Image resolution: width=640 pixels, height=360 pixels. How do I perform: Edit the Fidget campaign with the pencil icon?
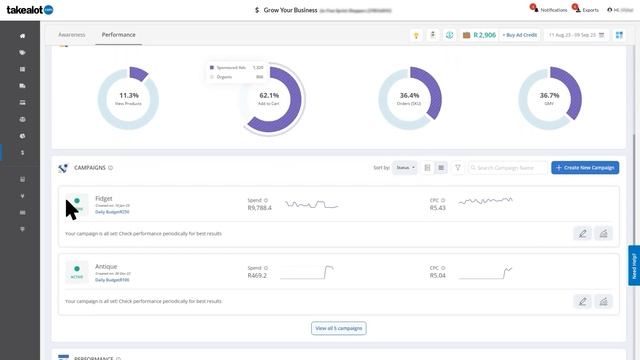pos(582,233)
